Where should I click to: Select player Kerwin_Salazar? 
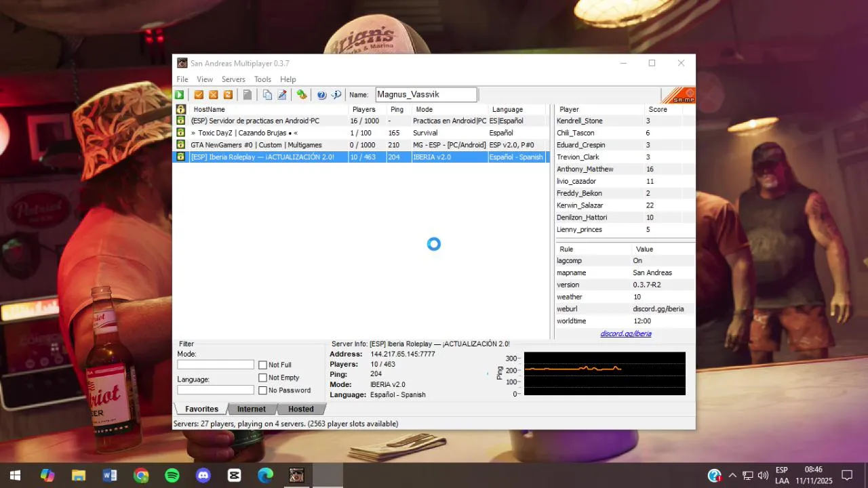tap(625, 205)
